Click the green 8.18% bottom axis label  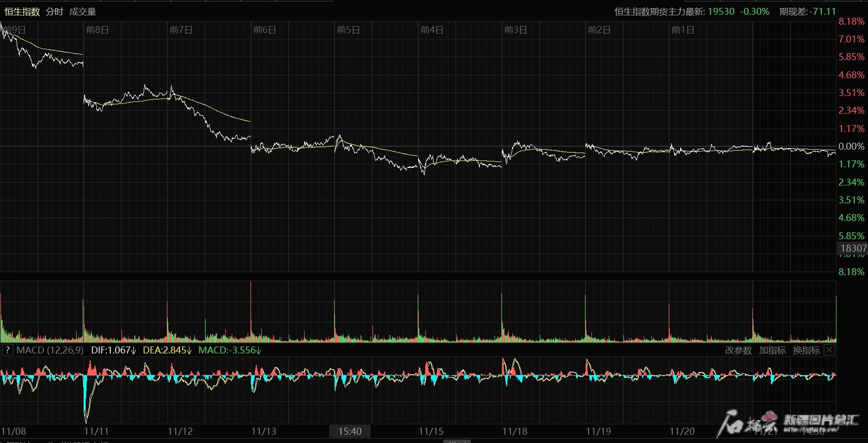tap(851, 272)
